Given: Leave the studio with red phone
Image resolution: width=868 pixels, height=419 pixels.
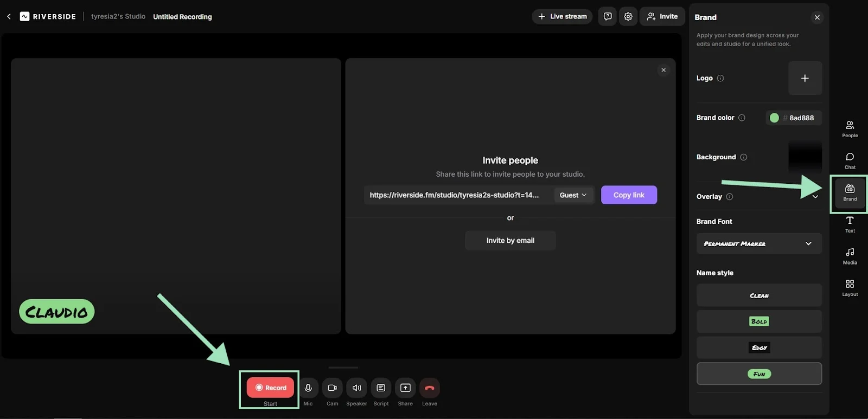Looking at the screenshot, I should coord(430,388).
